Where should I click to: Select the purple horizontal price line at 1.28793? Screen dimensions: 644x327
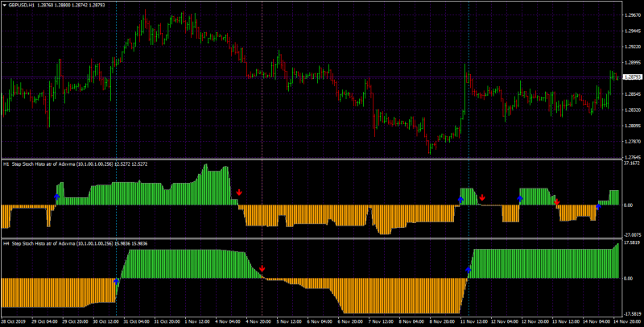click(x=312, y=77)
